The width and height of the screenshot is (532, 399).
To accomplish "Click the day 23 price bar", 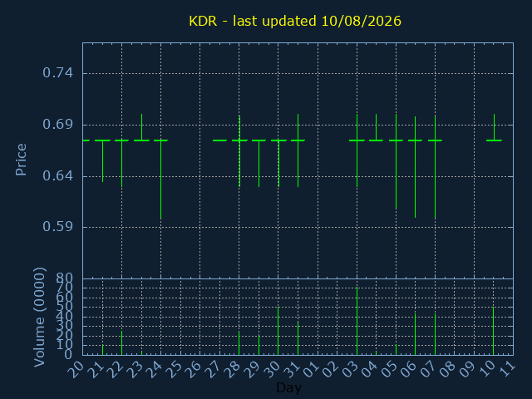I will point(141,127).
